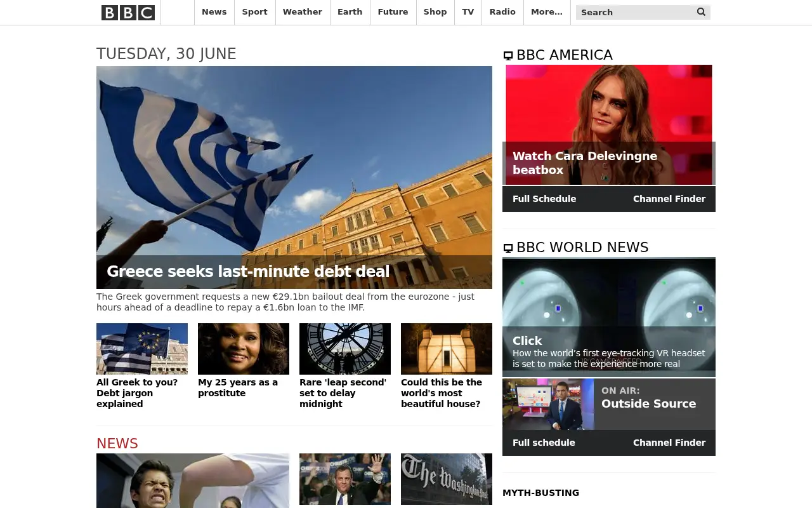Expand the More… navigation menu
Screen dimensions: 812x508
[547, 12]
